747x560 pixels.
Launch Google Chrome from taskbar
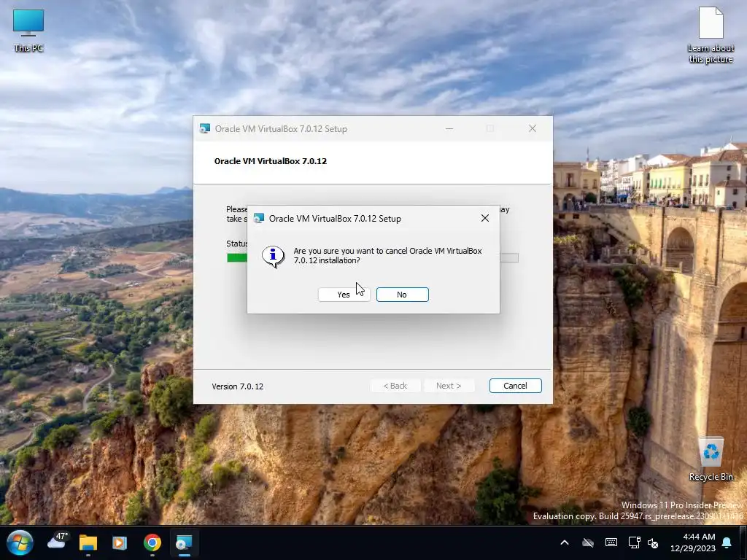click(152, 542)
